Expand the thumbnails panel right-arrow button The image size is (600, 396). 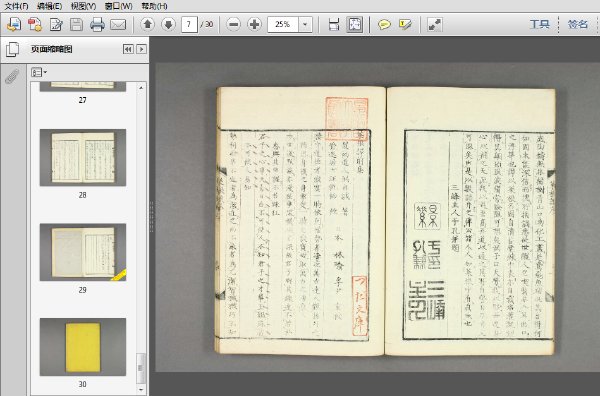[x=142, y=49]
